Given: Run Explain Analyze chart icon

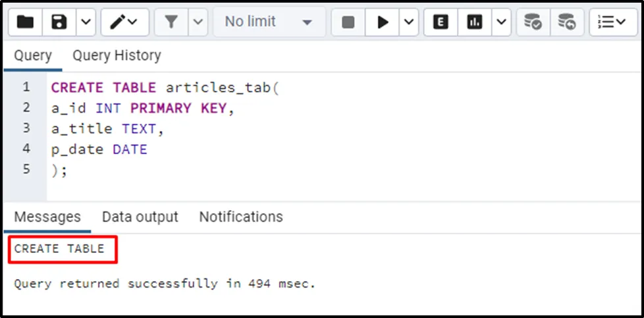Looking at the screenshot, I should pos(474,22).
